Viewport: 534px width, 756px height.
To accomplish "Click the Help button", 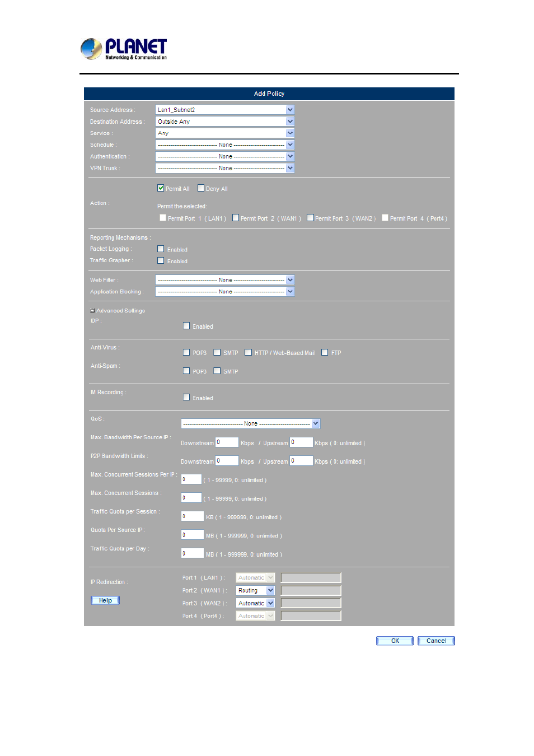I will [105, 600].
